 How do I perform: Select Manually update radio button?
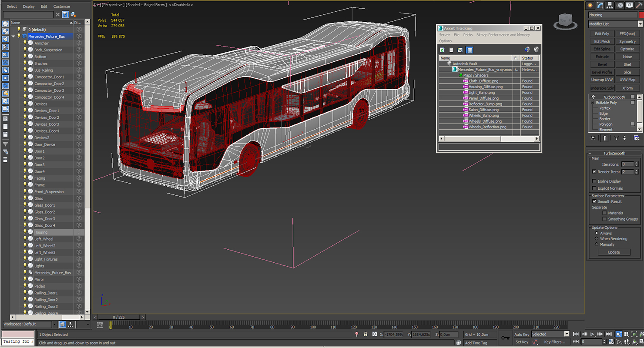(x=597, y=244)
